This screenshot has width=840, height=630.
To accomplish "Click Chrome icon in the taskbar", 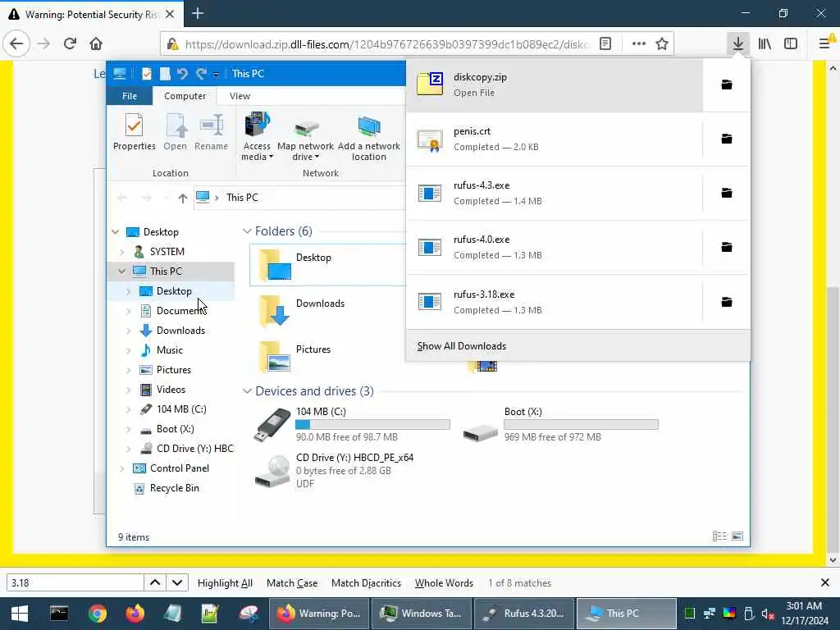I will click(98, 614).
